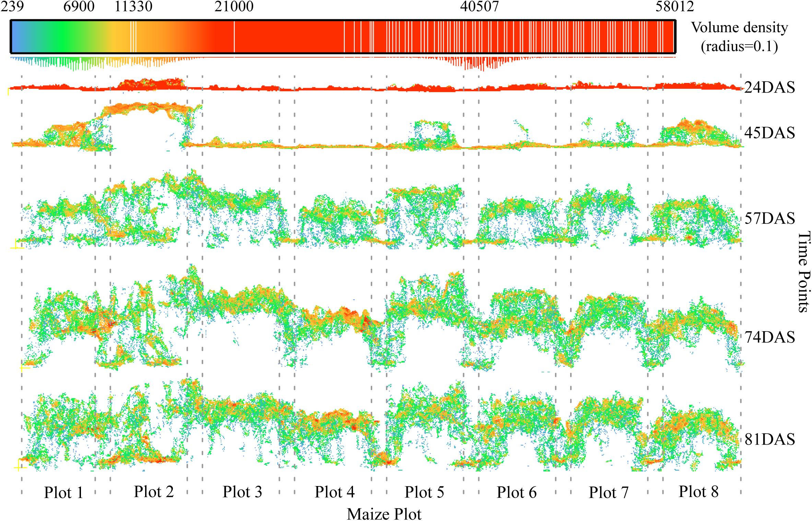Screen dimensions: 812x521
Task: Click the '74DAS' time point label
Action: click(769, 338)
